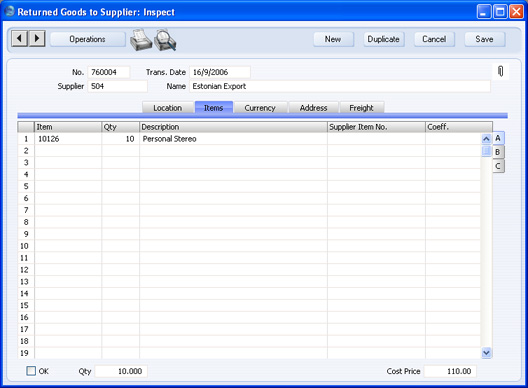Screen dimensions: 528x388
Task: Click row number 2 header
Action: pyautogui.click(x=26, y=151)
